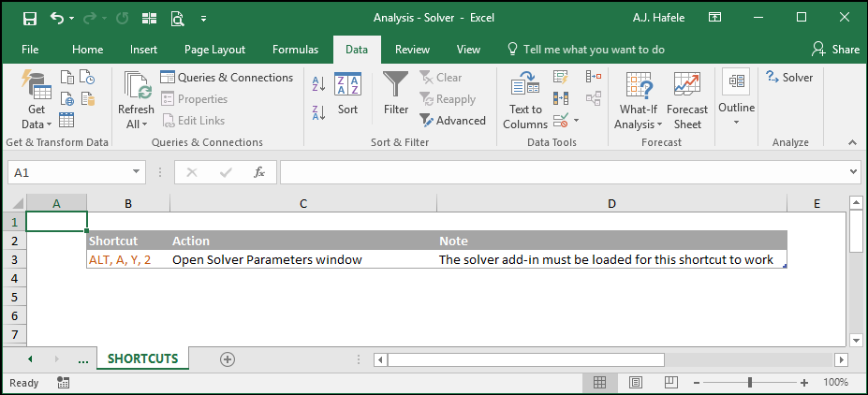Switch to the Review tab
Screen dimensions: 868x395
point(412,50)
